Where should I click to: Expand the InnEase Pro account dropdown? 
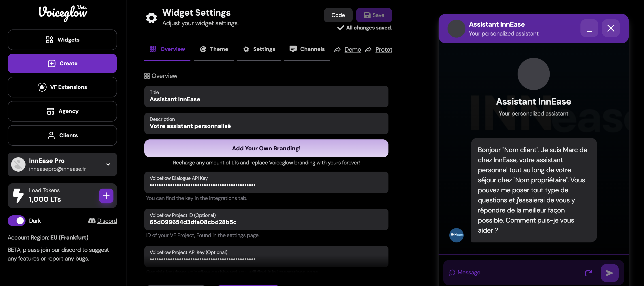coord(108,164)
